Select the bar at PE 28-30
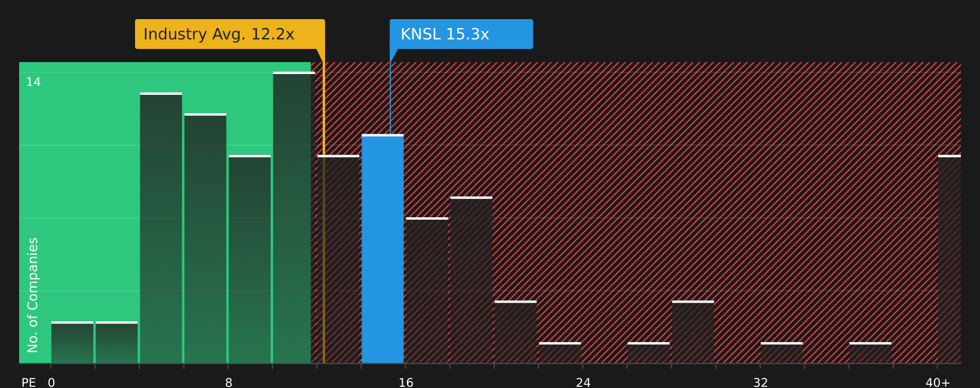This screenshot has height=388, width=980. coord(693,332)
